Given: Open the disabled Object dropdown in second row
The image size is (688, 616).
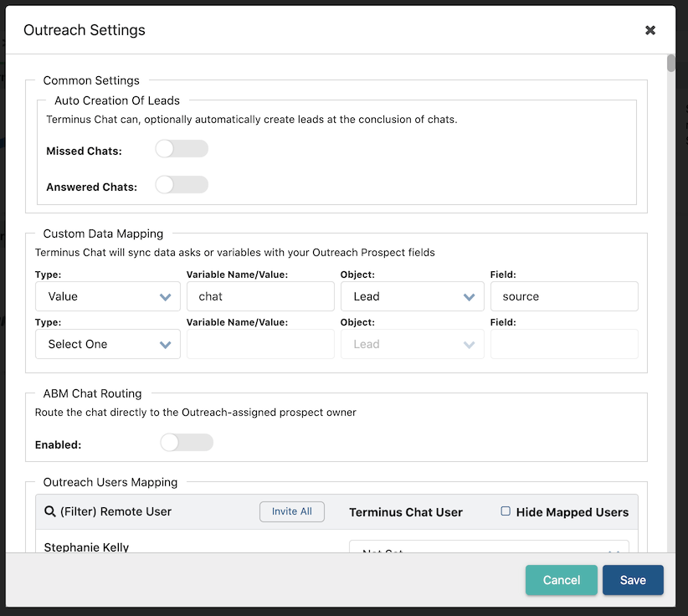Looking at the screenshot, I should pos(413,345).
